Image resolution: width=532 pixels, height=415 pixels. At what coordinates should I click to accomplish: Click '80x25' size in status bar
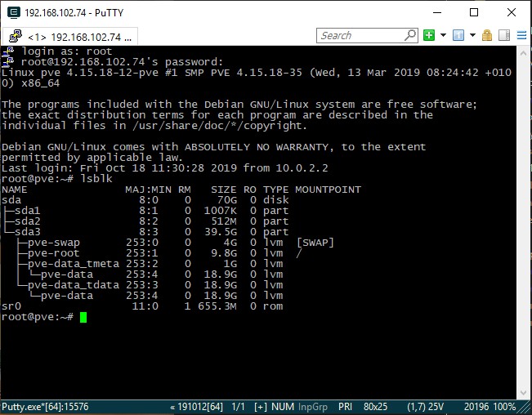375,407
